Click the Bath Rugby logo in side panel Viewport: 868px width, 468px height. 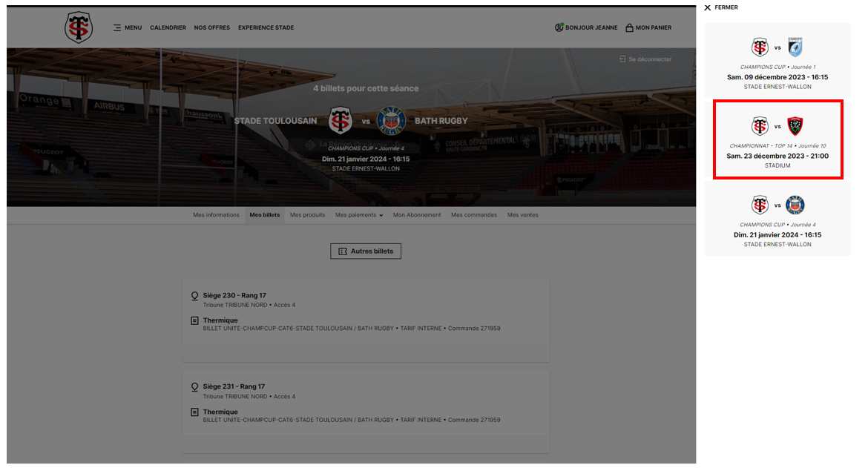point(795,205)
